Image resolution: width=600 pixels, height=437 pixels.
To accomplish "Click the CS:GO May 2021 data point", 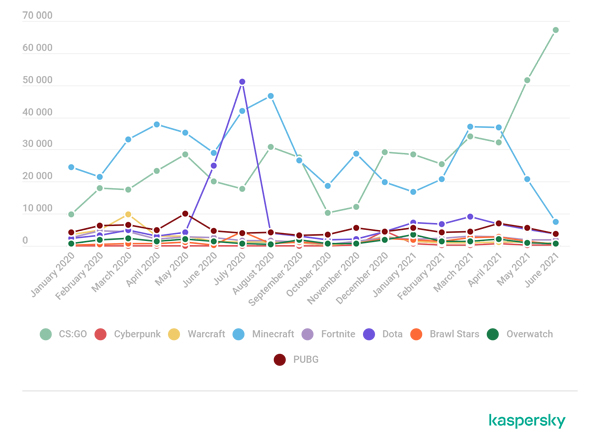I will coord(527,80).
